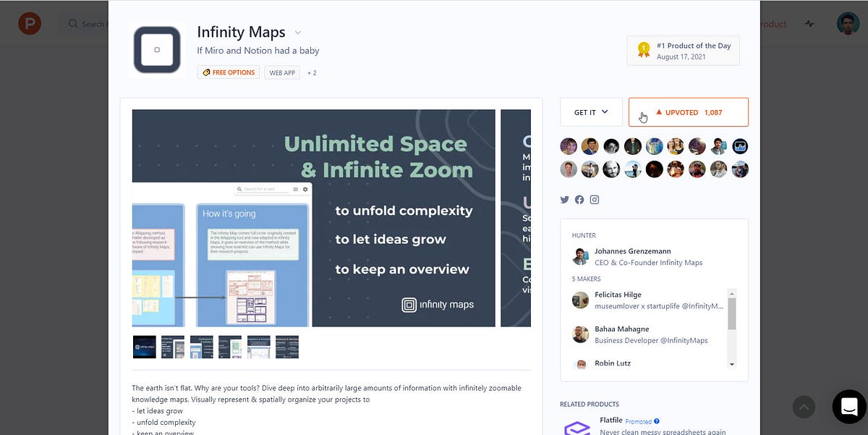This screenshot has width=868, height=435.
Task: Click the makers list scrollbar thumb
Action: point(732,313)
